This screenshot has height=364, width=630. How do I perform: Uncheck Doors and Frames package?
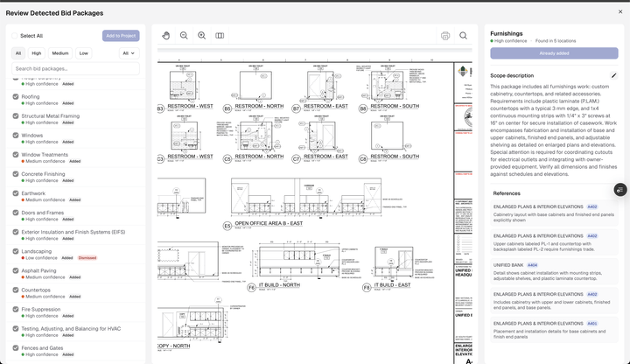click(x=16, y=213)
